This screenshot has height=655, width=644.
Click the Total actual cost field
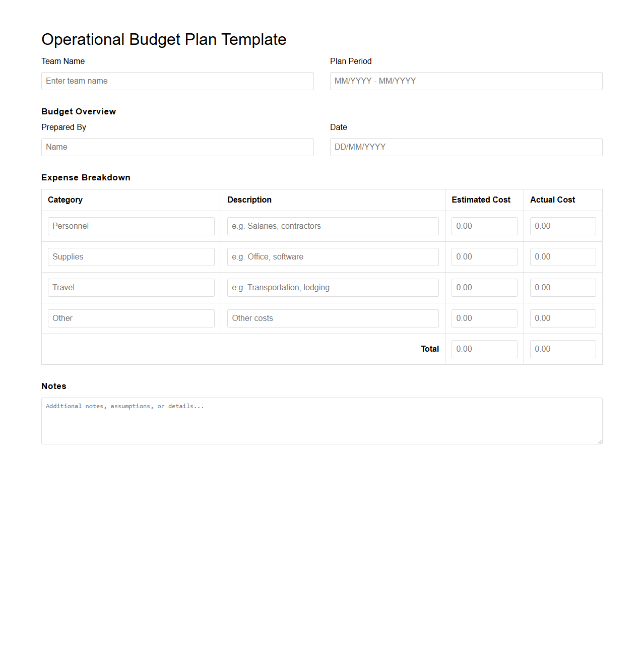click(x=563, y=349)
